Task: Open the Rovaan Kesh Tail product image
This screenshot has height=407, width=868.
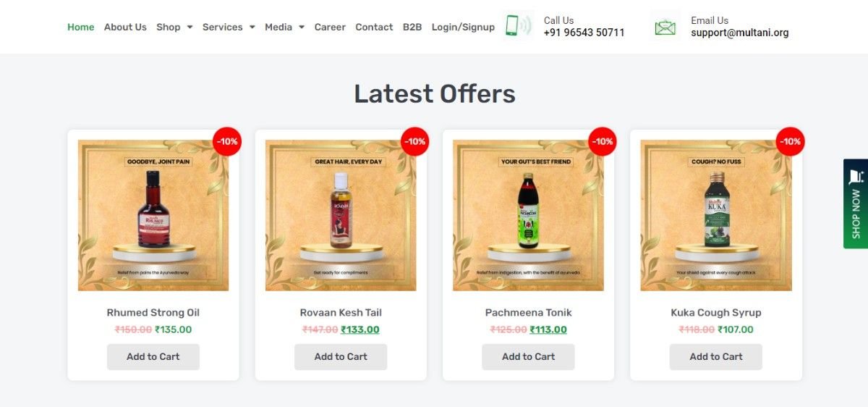Action: pos(341,215)
